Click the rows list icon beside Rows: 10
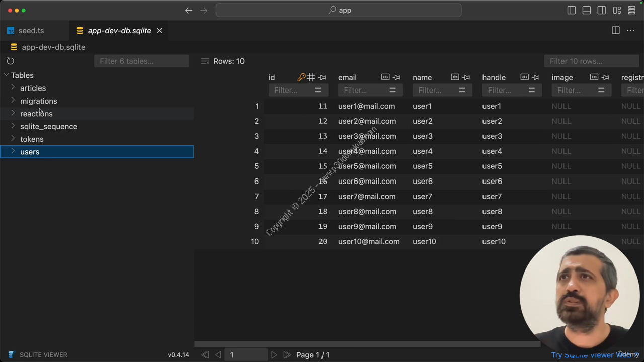The height and width of the screenshot is (362, 644). pyautogui.click(x=205, y=61)
